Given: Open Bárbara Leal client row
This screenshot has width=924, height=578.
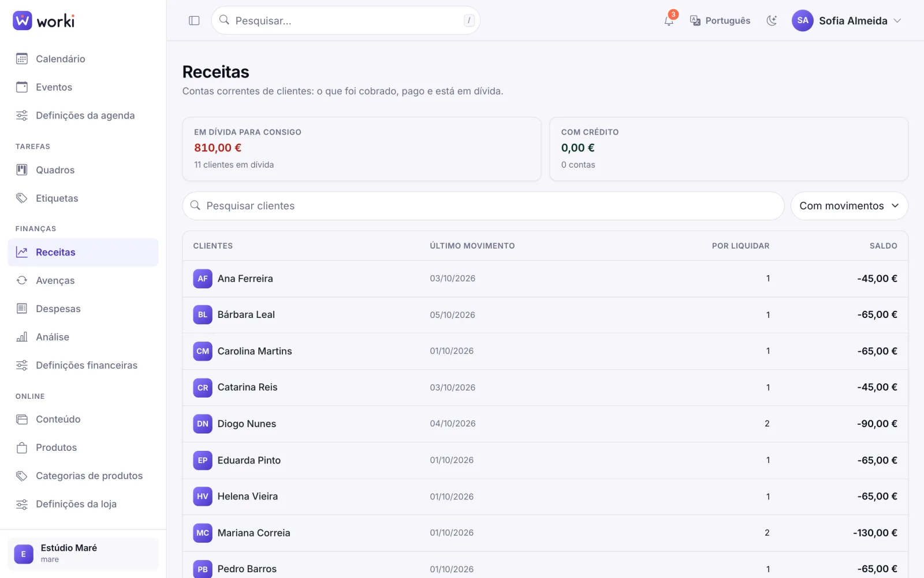Looking at the screenshot, I should coord(545,315).
